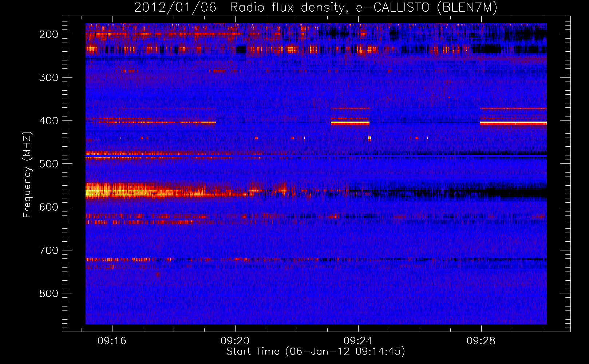Image resolution: width=589 pixels, height=364 pixels.
Task: Click the '09:24' time tick label
Action: [358, 341]
